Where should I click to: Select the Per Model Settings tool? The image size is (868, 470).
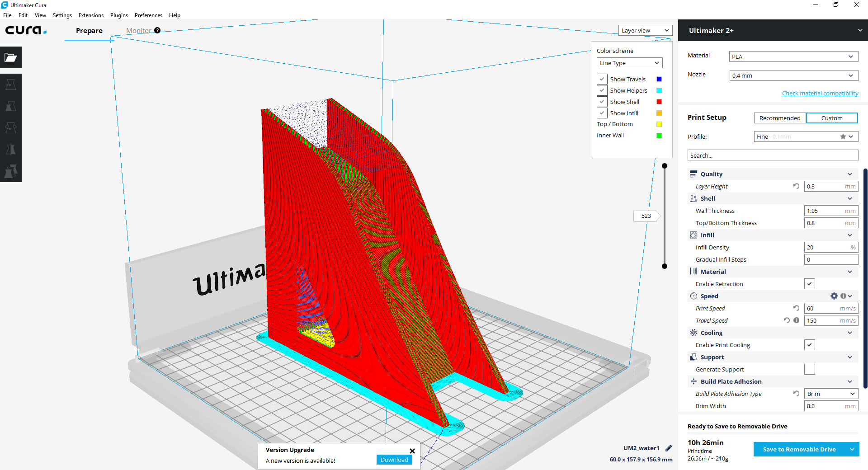[11, 171]
